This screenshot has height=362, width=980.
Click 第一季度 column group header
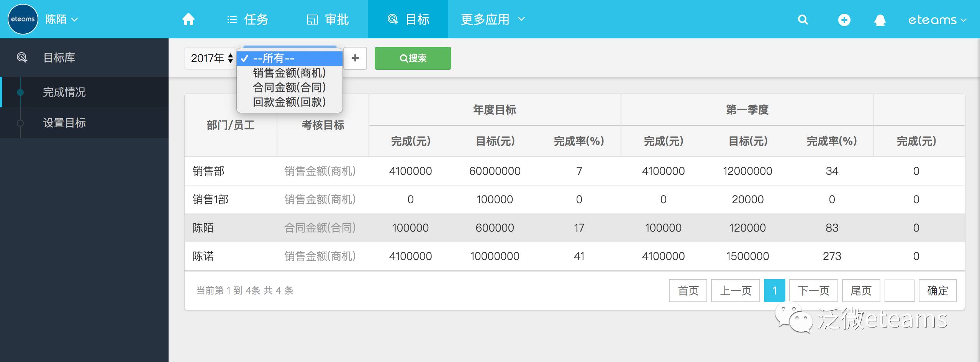(x=747, y=110)
